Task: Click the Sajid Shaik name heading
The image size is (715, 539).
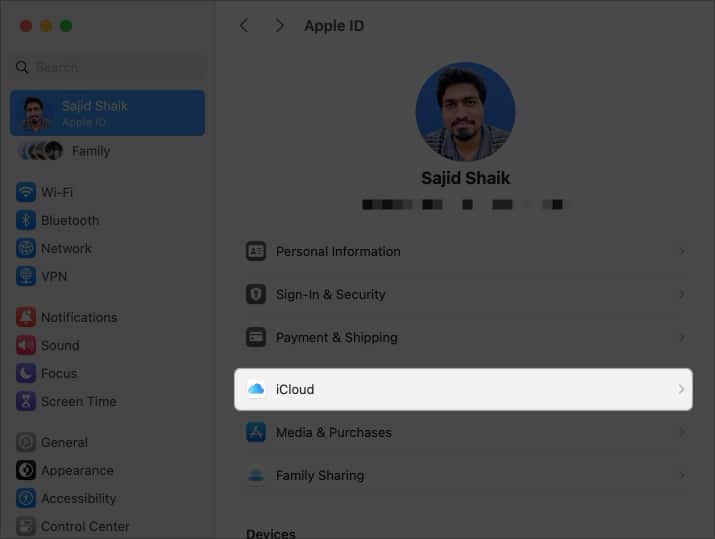Action: pyautogui.click(x=466, y=178)
